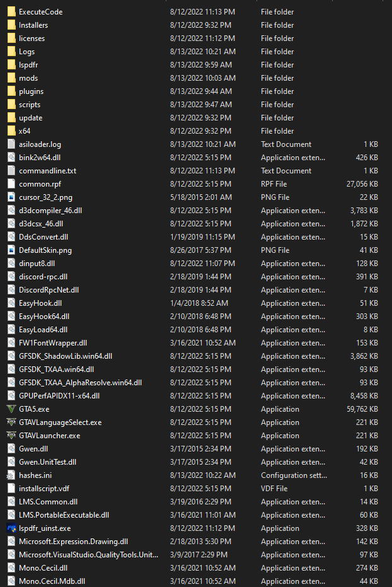Click the 8,458 KB size value

[364, 396]
